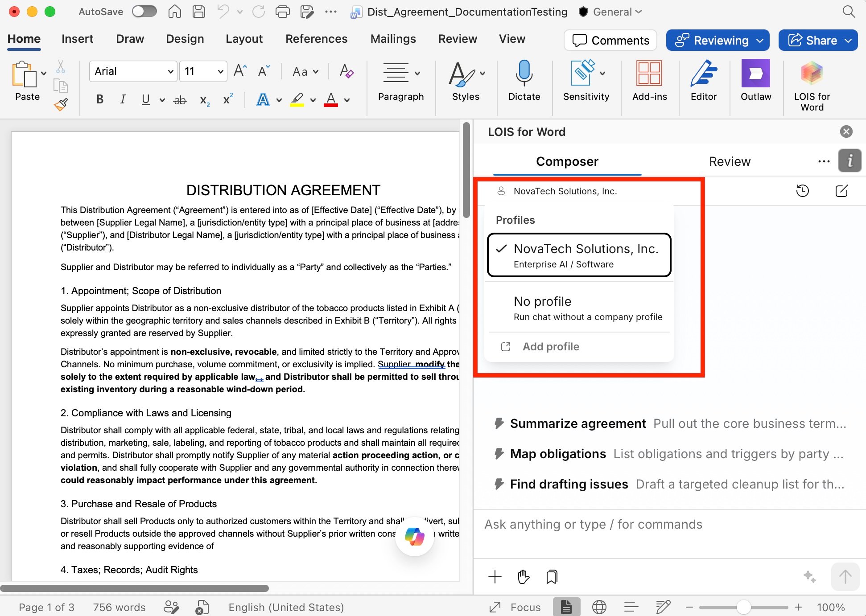The width and height of the screenshot is (866, 616).
Task: Select the Composer tab in LOIS panel
Action: click(567, 161)
